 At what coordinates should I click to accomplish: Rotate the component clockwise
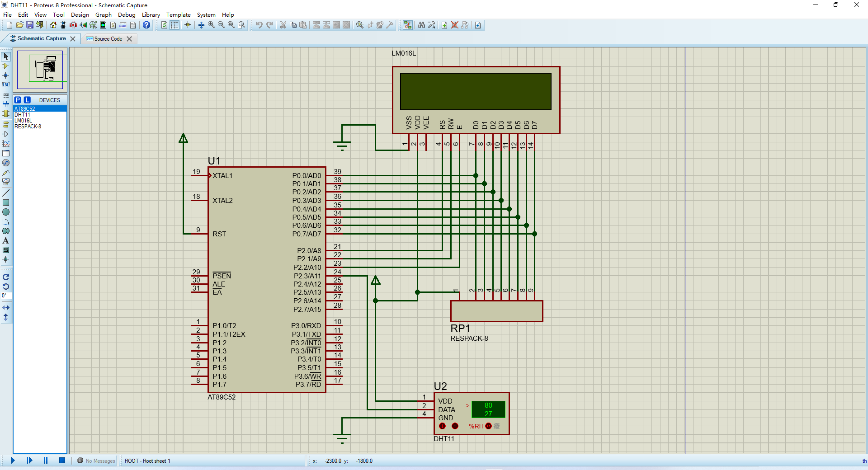[6, 277]
